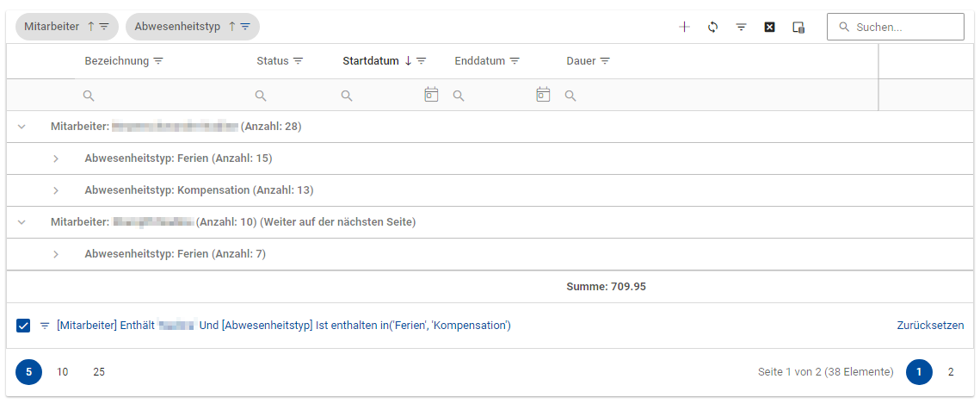980x410 pixels.
Task: Open the Bezeichnung column header filter icon
Action: point(158,61)
